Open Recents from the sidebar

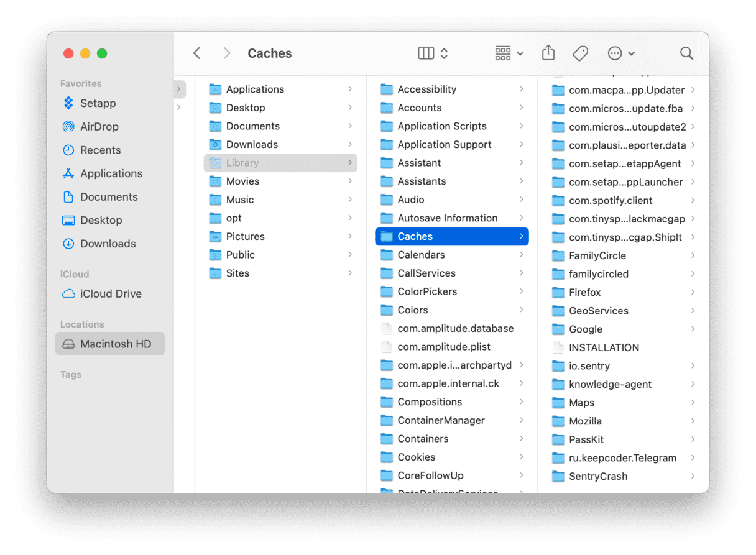coord(100,150)
